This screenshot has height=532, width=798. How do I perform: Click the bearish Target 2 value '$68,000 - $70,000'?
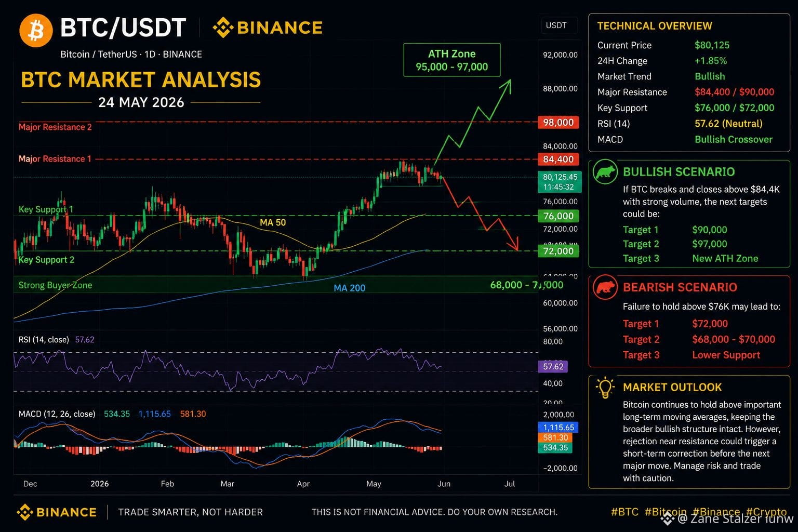pos(734,339)
